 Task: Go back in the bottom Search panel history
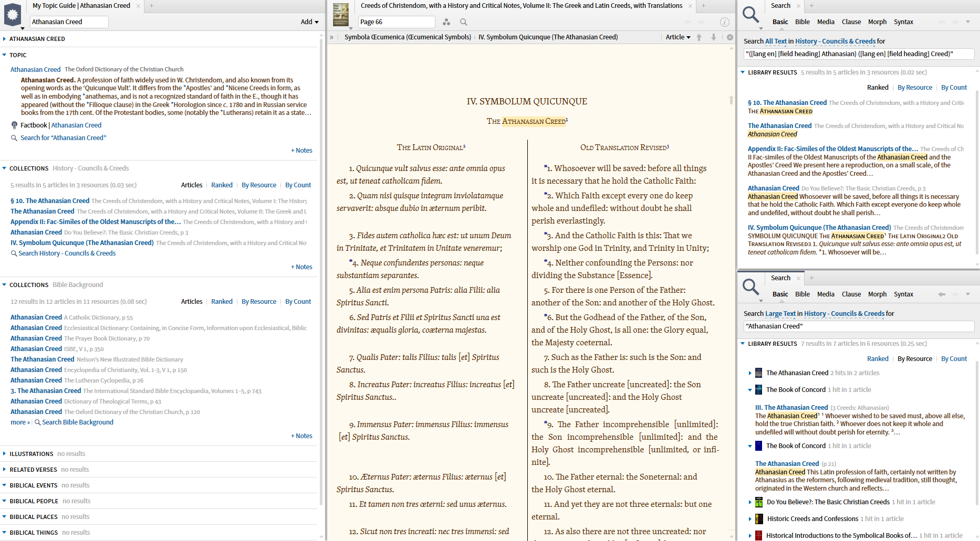click(x=942, y=294)
